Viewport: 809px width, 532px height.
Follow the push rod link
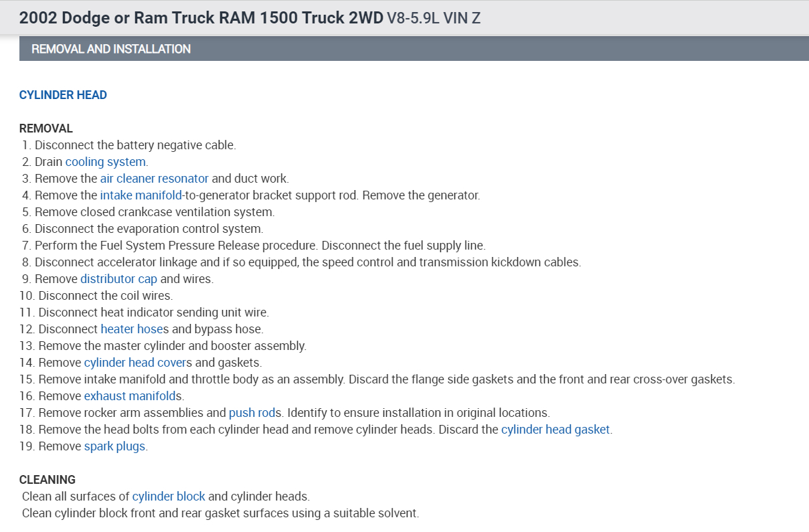tap(252, 413)
